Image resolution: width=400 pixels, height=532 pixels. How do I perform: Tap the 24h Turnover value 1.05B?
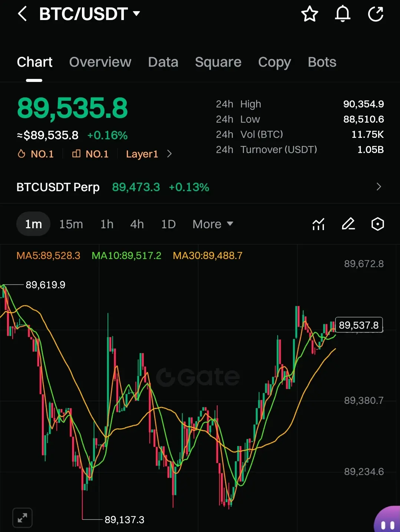click(370, 150)
